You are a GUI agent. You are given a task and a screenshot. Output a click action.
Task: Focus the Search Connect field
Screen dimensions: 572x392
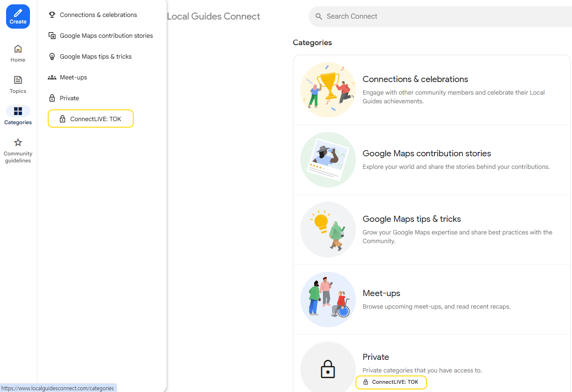coord(441,16)
